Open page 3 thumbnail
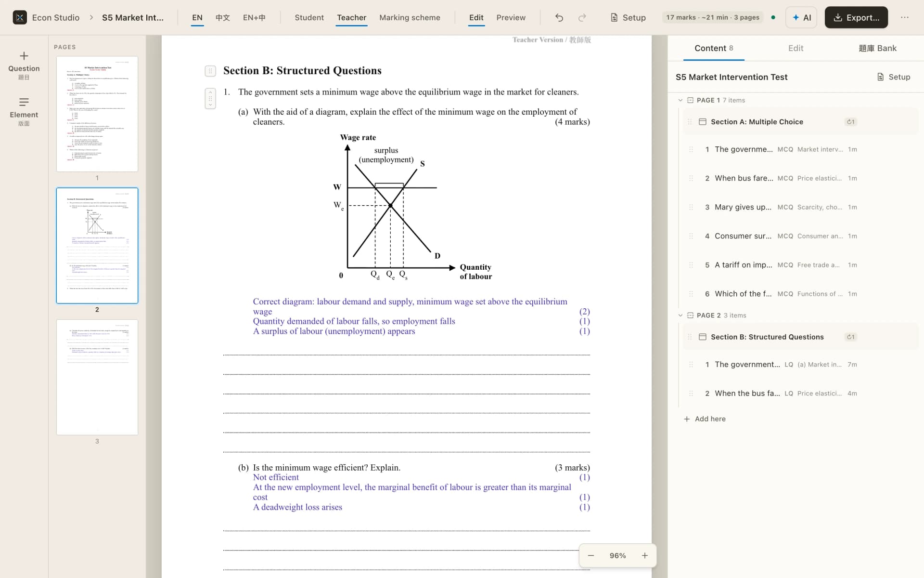The image size is (924, 578). 97,377
